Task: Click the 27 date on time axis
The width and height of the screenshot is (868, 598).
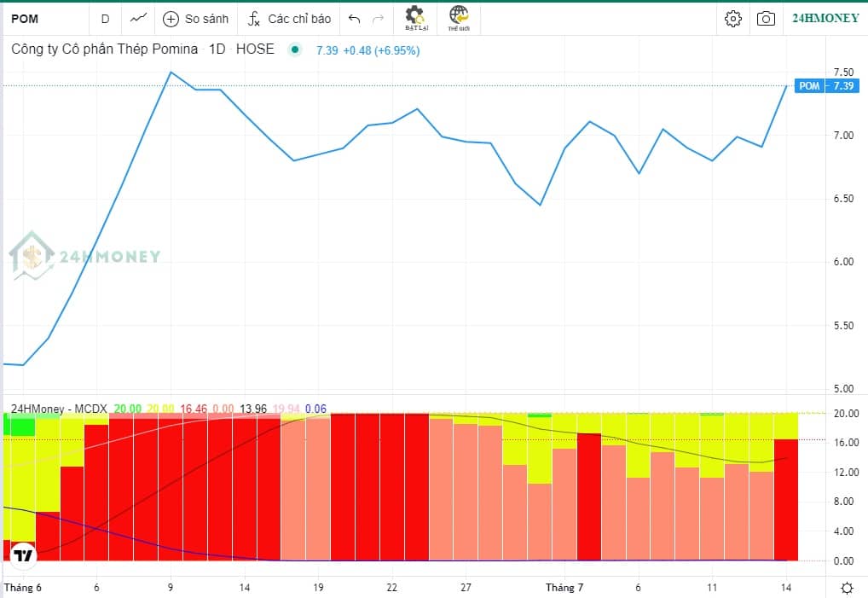Action: tap(466, 588)
